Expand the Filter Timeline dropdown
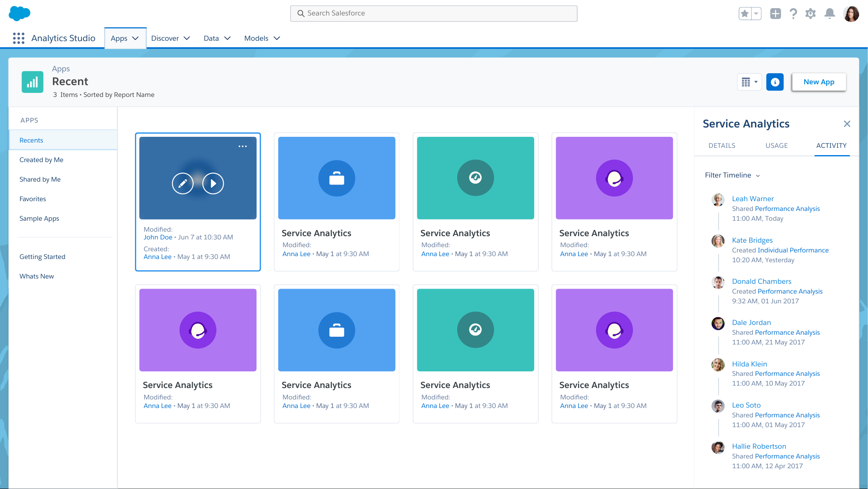This screenshot has width=868, height=489. [732, 175]
